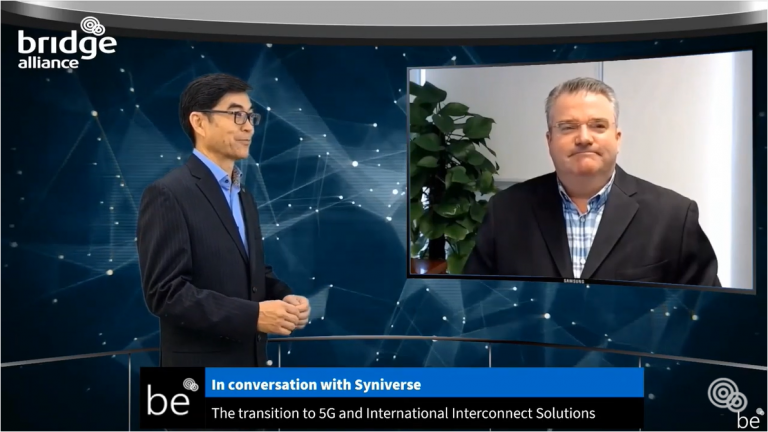
Task: Click the word 'alliance' under the bridge logo
Action: tap(46, 61)
